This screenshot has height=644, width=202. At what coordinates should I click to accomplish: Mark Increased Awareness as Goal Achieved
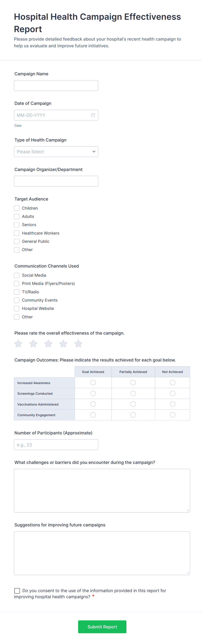tap(93, 383)
